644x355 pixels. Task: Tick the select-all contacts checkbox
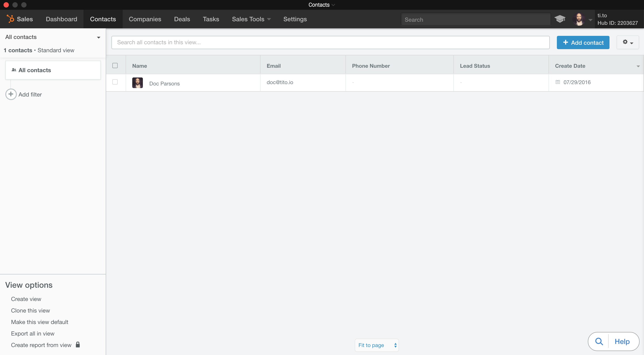pyautogui.click(x=115, y=66)
